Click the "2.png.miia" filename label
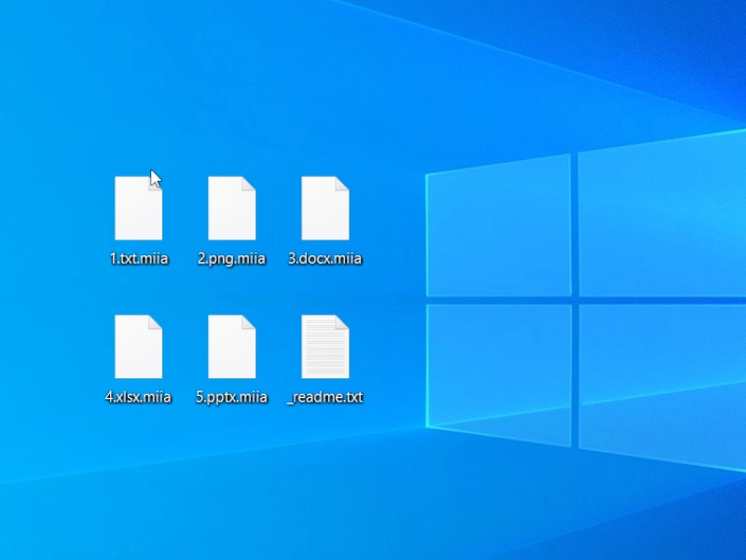Viewport: 746px width, 560px height. (231, 259)
